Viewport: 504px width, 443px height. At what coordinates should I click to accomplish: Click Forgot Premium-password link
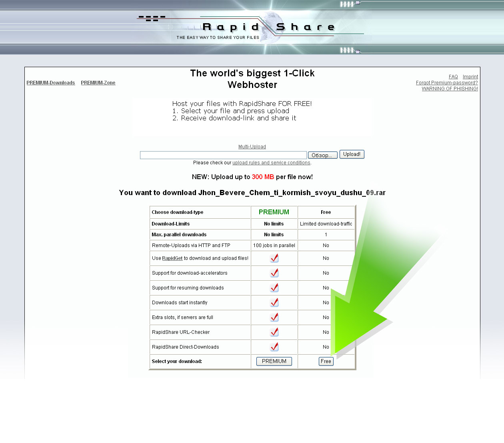[447, 83]
